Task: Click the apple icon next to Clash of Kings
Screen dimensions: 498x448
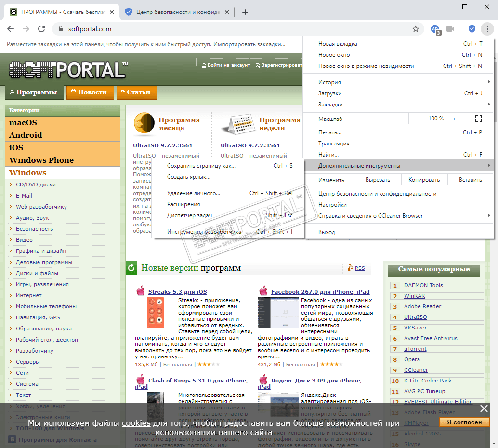Action: (x=140, y=380)
